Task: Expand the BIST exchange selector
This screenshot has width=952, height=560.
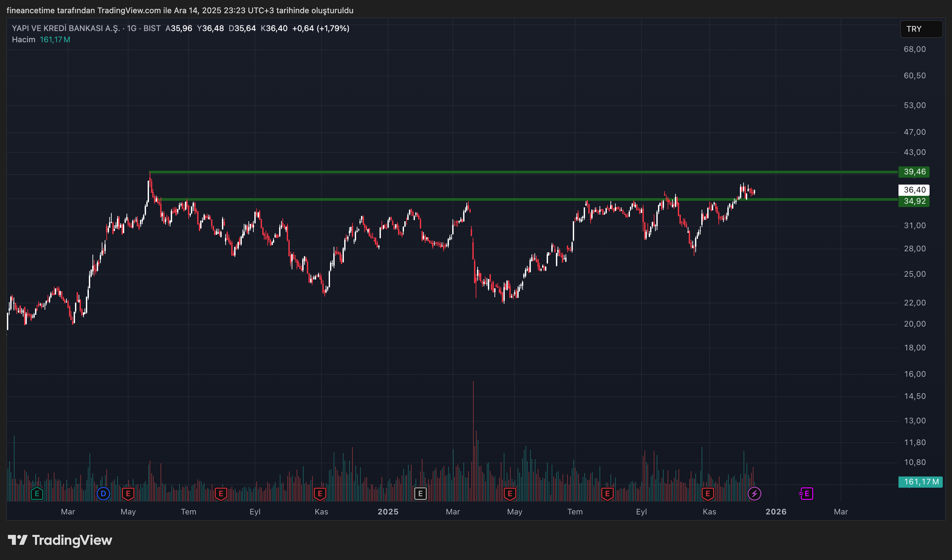Action: (153, 28)
